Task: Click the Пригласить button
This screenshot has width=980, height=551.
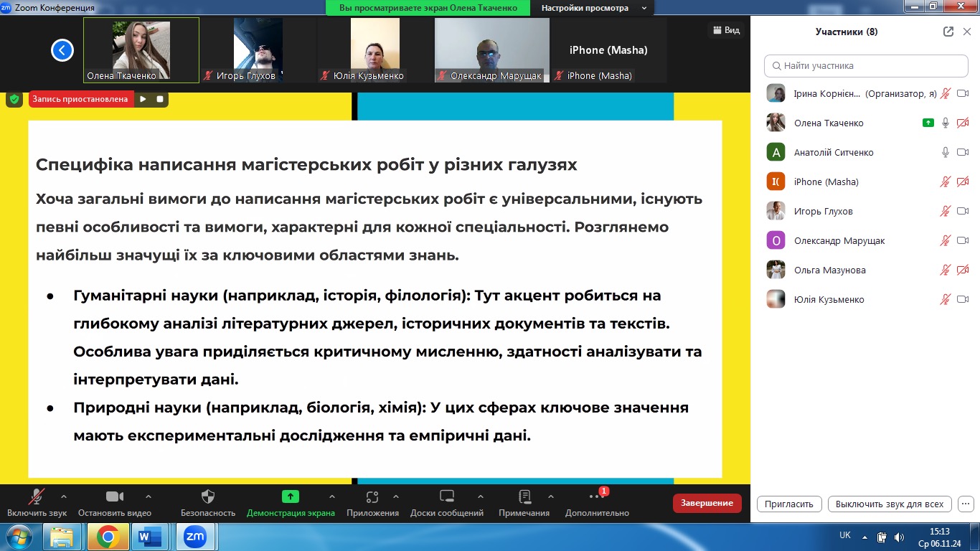Action: (x=789, y=504)
